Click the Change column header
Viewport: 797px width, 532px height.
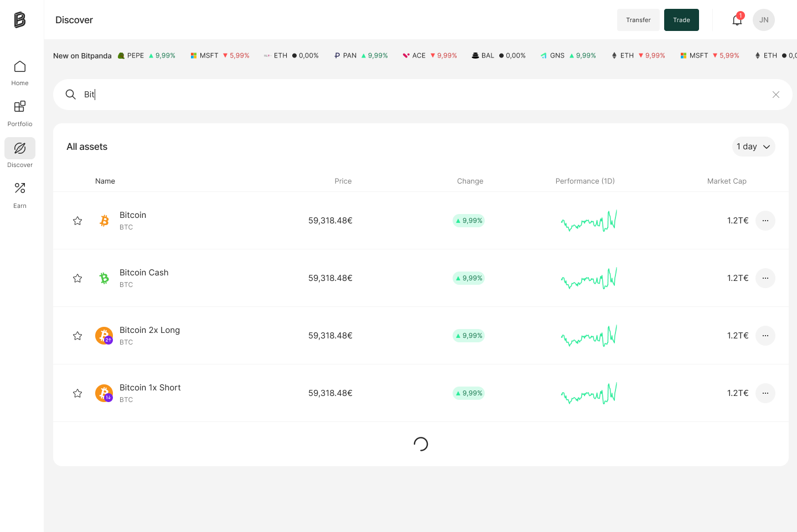[x=470, y=181]
